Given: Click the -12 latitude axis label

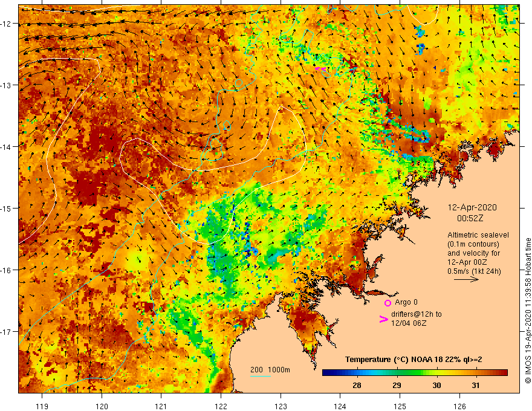Looking at the screenshot, I should pyautogui.click(x=7, y=24).
